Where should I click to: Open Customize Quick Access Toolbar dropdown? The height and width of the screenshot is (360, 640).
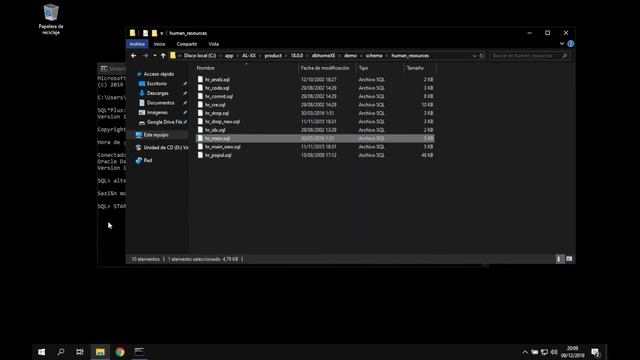(162, 33)
